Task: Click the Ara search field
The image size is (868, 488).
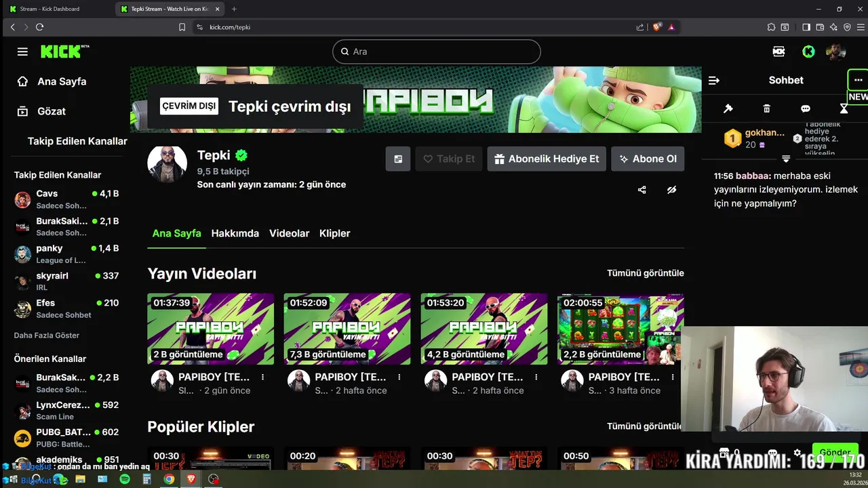Action: tap(437, 52)
